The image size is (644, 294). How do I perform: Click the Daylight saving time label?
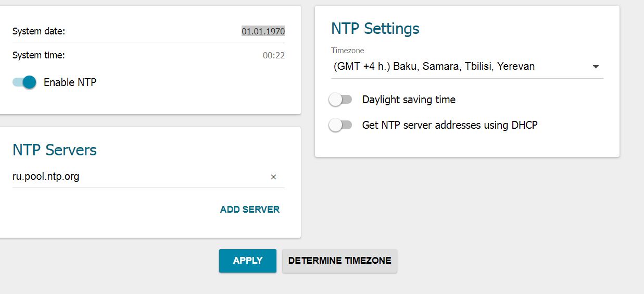point(409,100)
